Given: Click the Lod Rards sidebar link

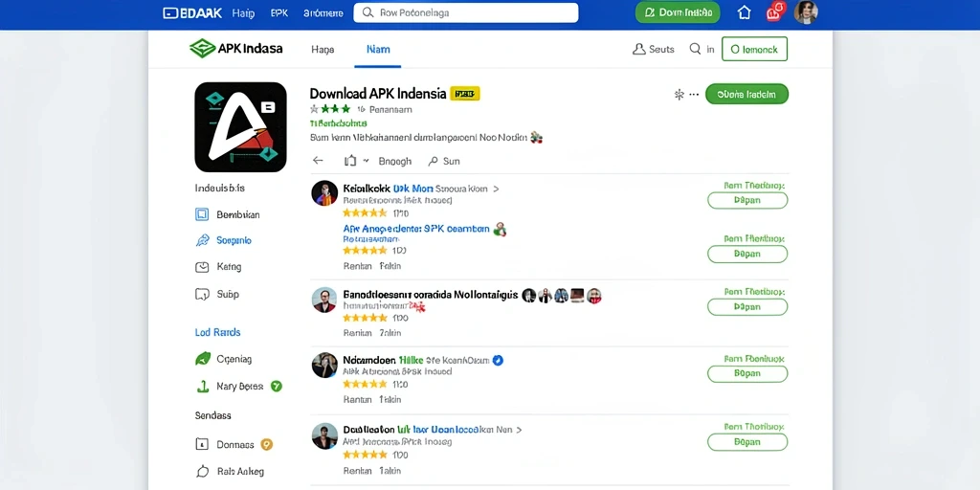Looking at the screenshot, I should point(217,332).
